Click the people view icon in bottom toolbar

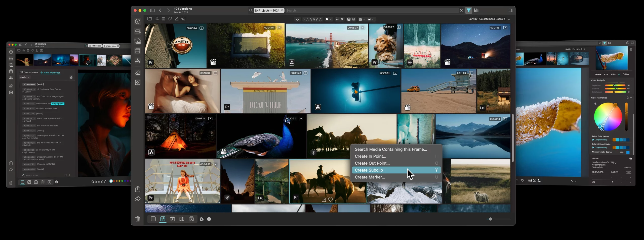click(x=191, y=219)
